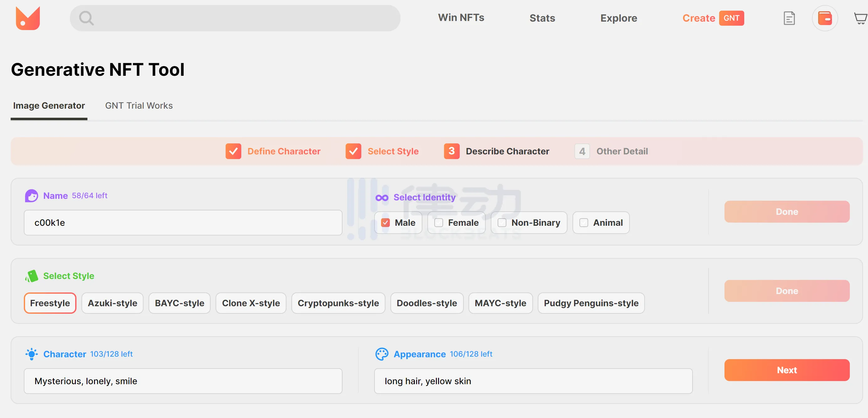
Task: Click the Explore navigation icon
Action: [x=619, y=18]
